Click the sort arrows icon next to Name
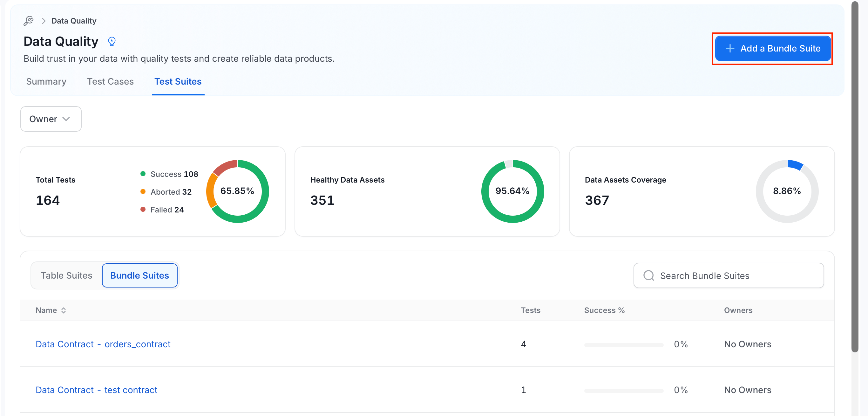 coord(63,310)
